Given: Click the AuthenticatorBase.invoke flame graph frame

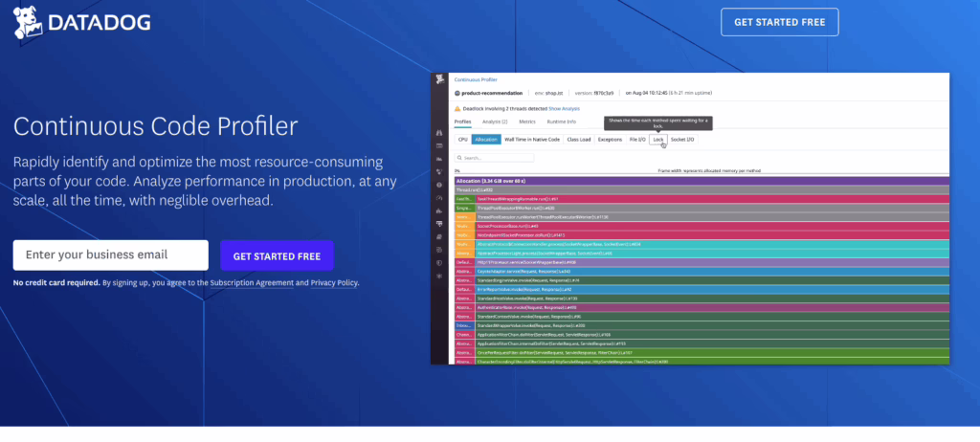Looking at the screenshot, I should pos(712,308).
